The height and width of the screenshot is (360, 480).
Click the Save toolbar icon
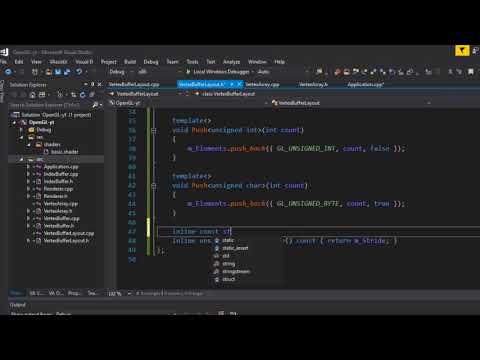58,72
